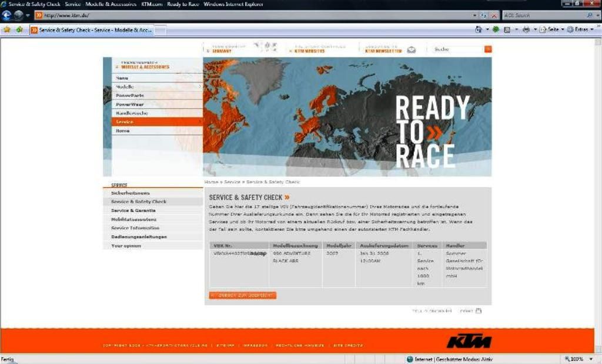Click the printer icon in toolbar
602x364 pixels.
pos(526,29)
